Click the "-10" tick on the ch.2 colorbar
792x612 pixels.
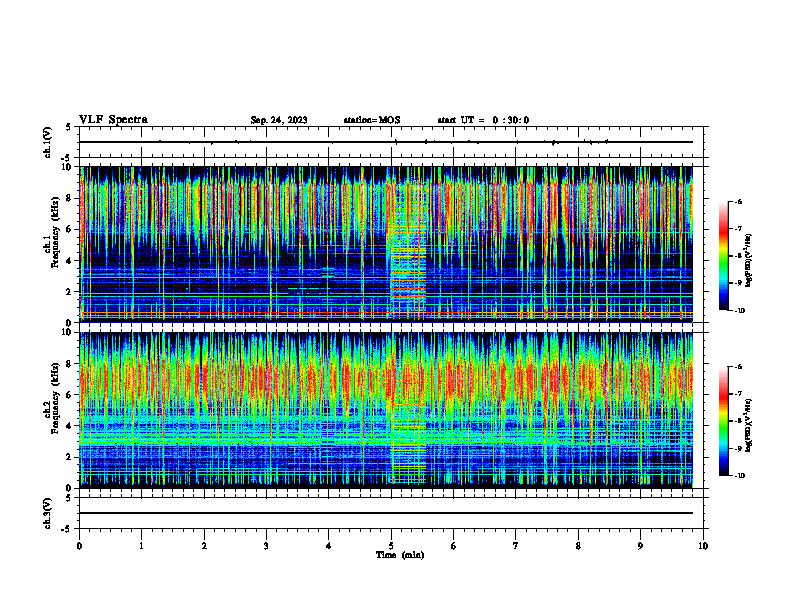tap(739, 476)
